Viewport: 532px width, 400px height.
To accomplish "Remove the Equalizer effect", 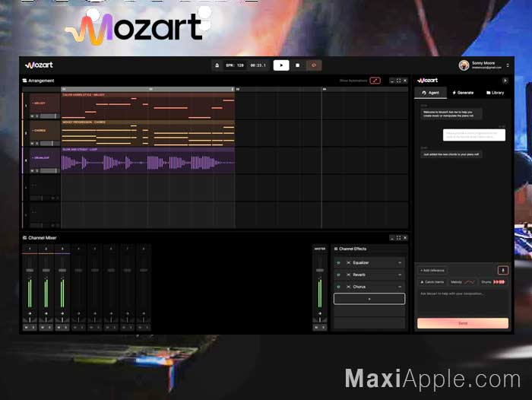I will (400, 263).
